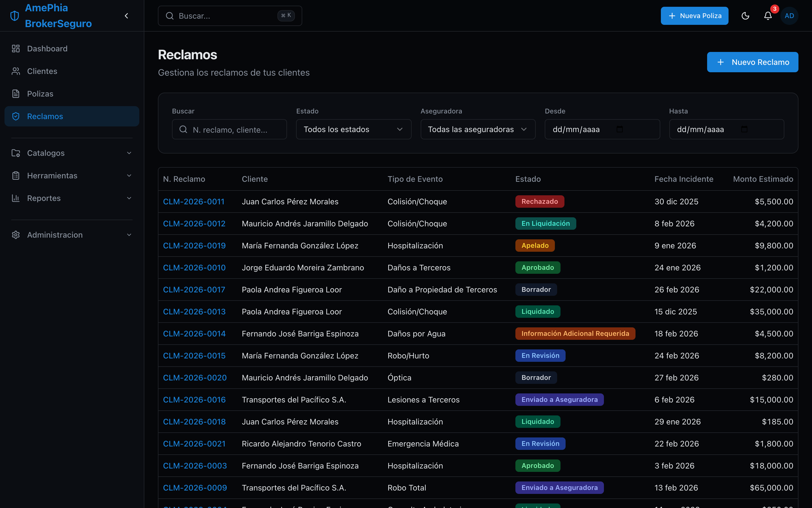Image resolution: width=812 pixels, height=508 pixels.
Task: Open claim CLM-2026-0016 link
Action: click(x=194, y=400)
